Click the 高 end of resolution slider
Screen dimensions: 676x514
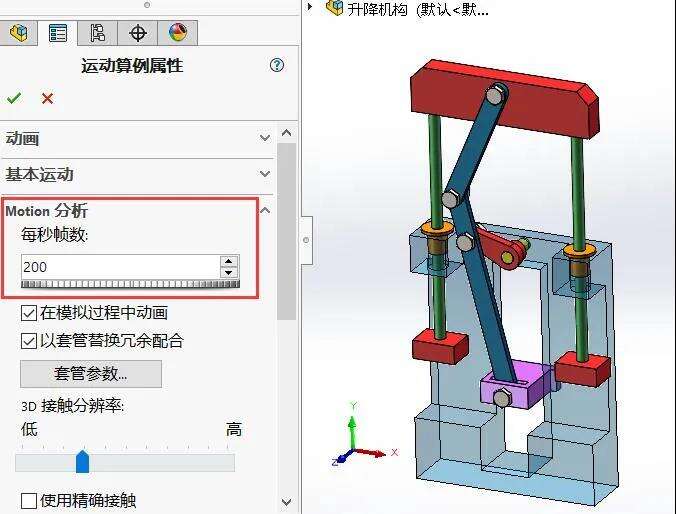click(x=234, y=429)
